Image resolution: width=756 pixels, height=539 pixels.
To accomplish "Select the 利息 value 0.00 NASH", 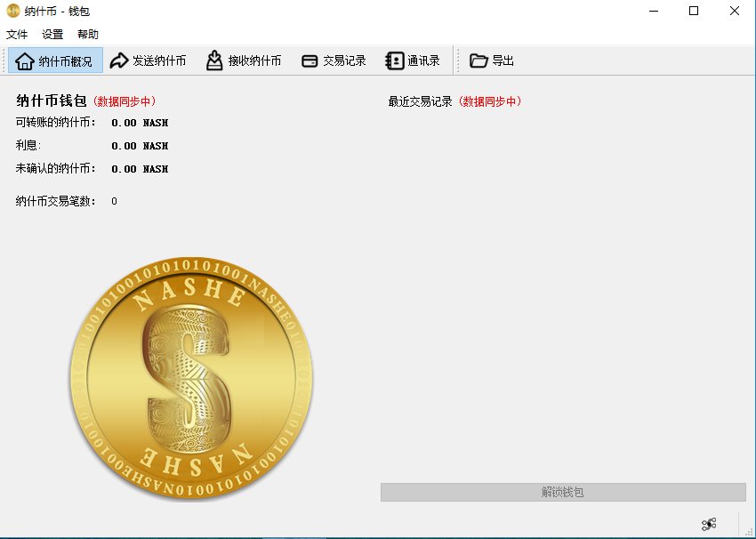I will point(140,146).
